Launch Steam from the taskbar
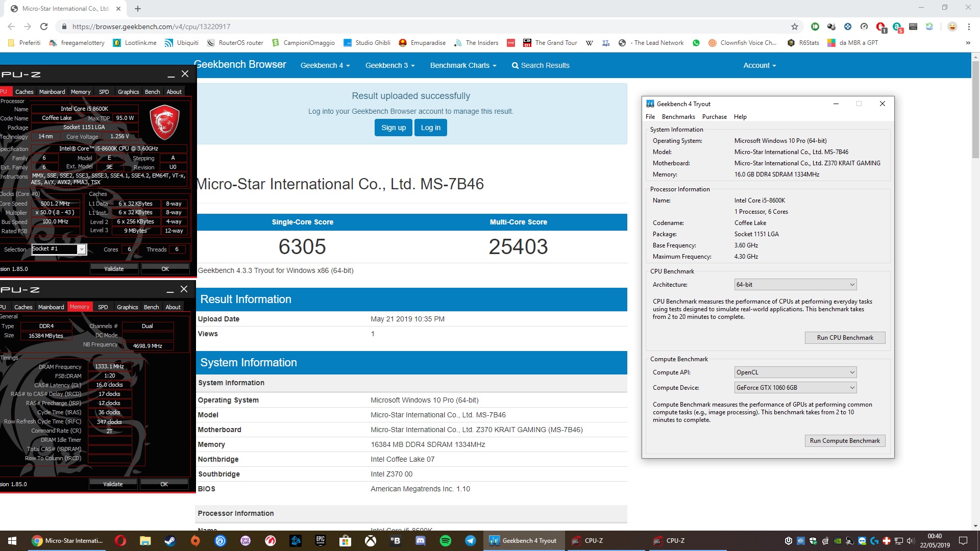This screenshot has height=551, width=980. coord(170,541)
